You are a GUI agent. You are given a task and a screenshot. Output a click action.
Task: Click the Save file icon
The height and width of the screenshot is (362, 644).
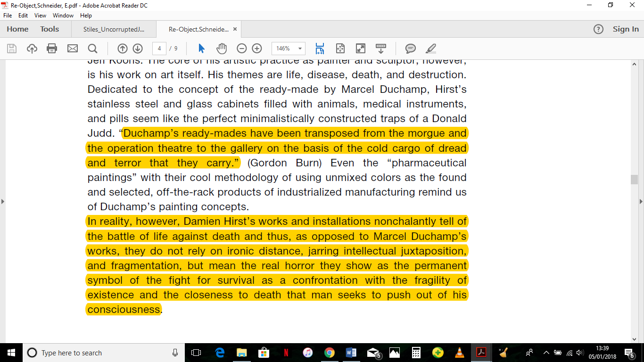pos(12,49)
